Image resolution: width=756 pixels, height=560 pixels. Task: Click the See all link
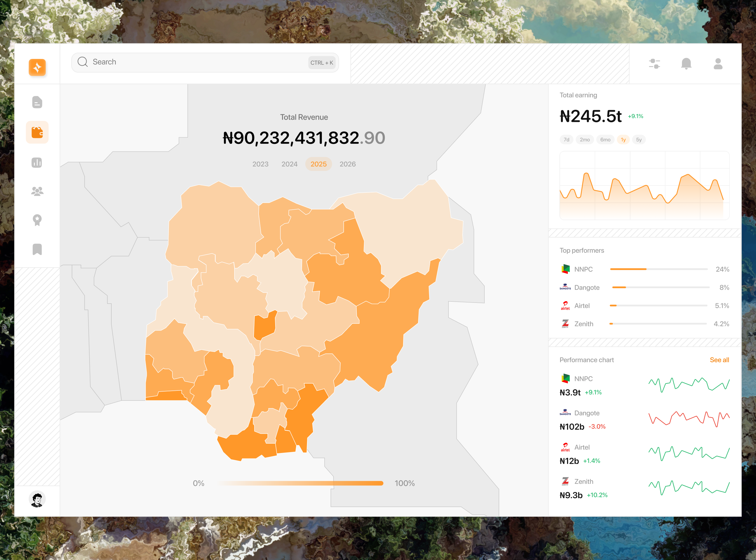[x=719, y=360]
